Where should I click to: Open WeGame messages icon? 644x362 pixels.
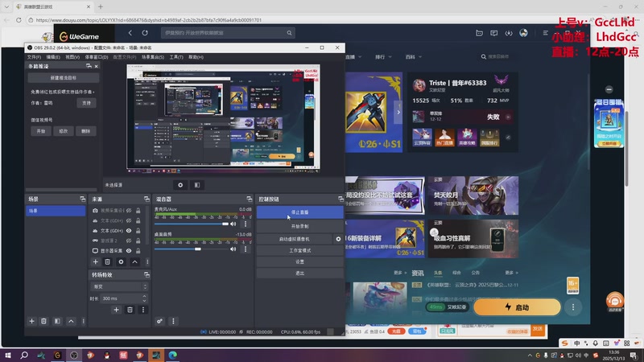[493, 33]
